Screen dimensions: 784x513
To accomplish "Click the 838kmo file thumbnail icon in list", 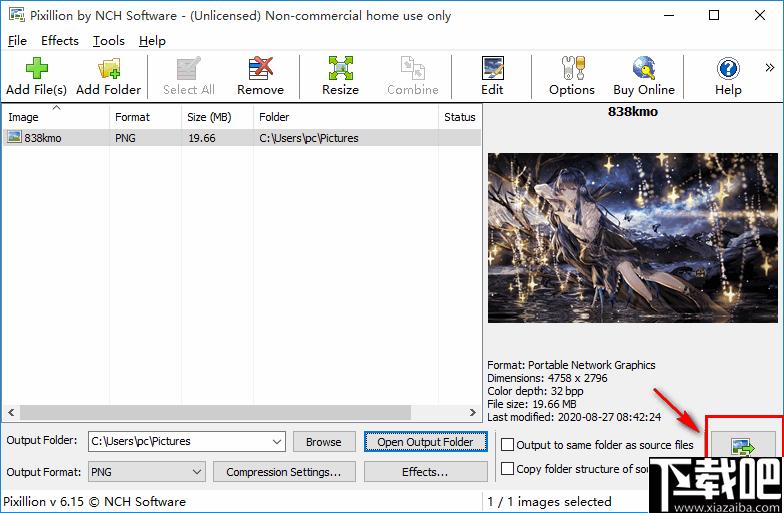I will coord(14,136).
